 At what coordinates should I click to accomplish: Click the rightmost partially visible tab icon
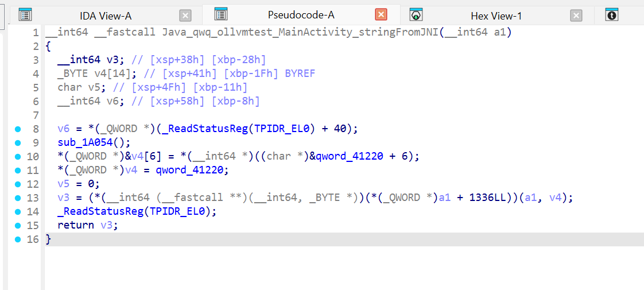click(612, 15)
